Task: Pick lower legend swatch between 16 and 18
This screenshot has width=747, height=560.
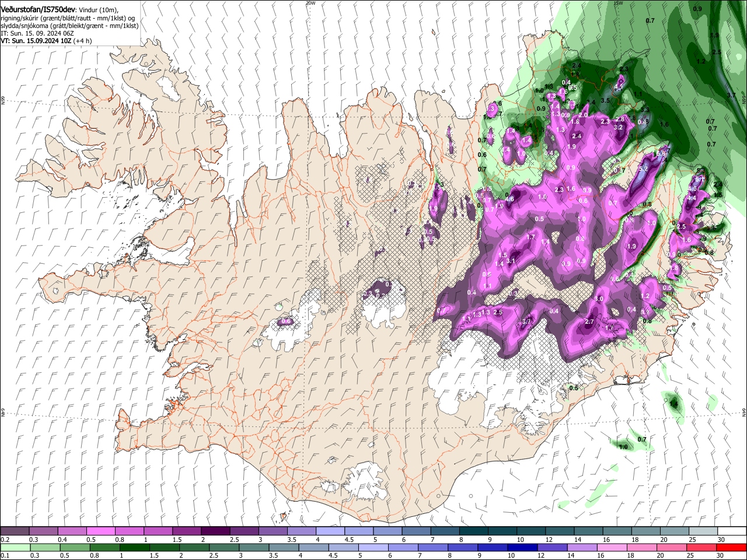Action: click(x=612, y=547)
